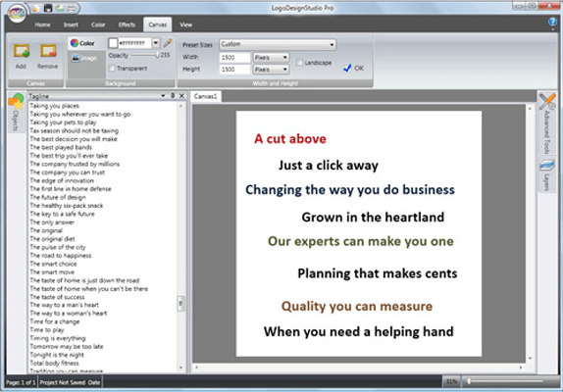
Task: Pin the Tagline panel
Action: 173,96
